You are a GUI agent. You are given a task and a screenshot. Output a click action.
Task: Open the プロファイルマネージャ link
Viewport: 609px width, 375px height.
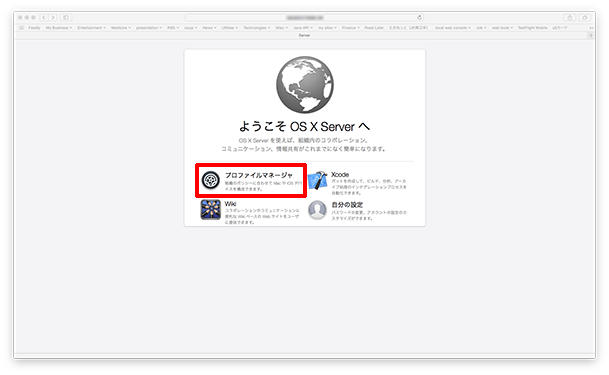coord(259,175)
